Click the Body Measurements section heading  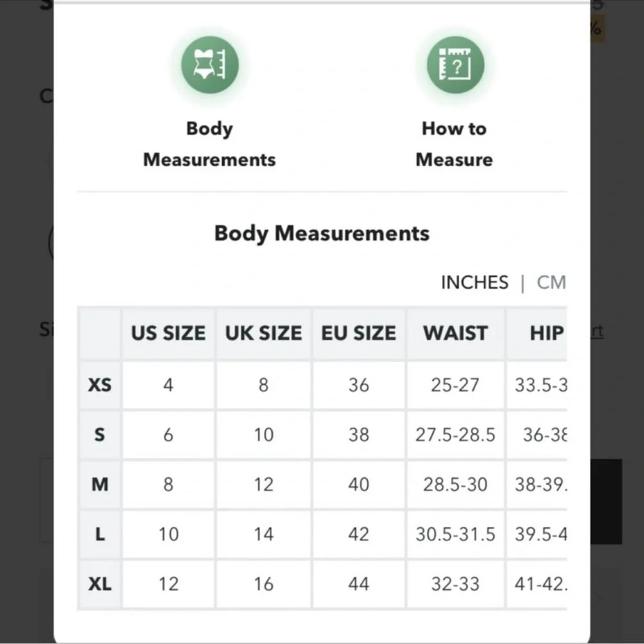click(322, 234)
